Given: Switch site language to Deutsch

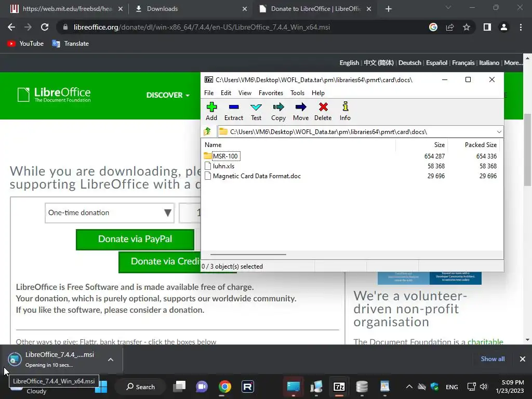Looking at the screenshot, I should click(x=410, y=63).
